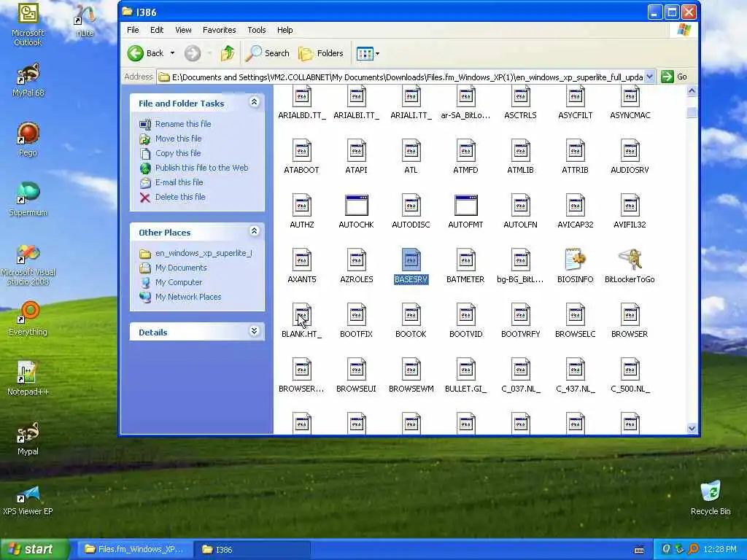Viewport: 747px width, 560px height.
Task: Go to My Network Places
Action: [x=188, y=297]
